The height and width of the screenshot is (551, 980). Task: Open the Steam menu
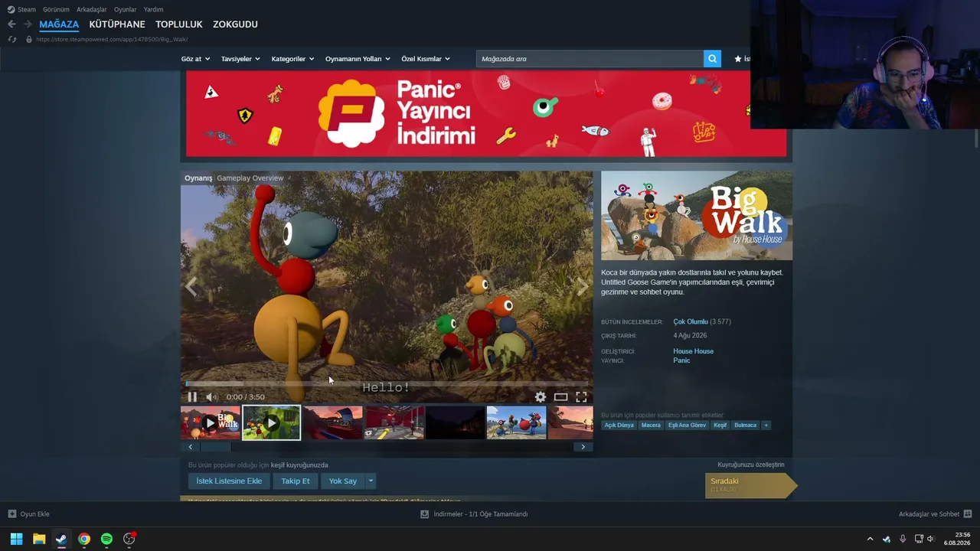click(21, 9)
